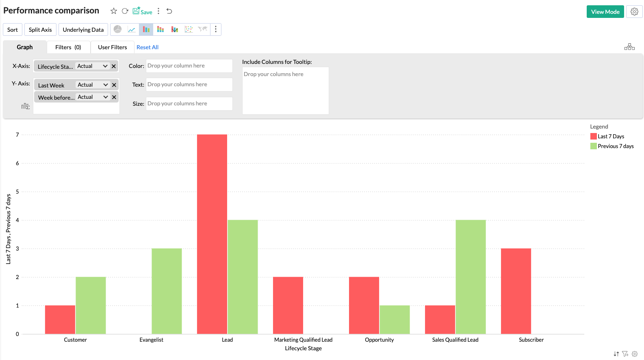
Task: Remove Last Week from the Y-Axis
Action: pyautogui.click(x=114, y=85)
